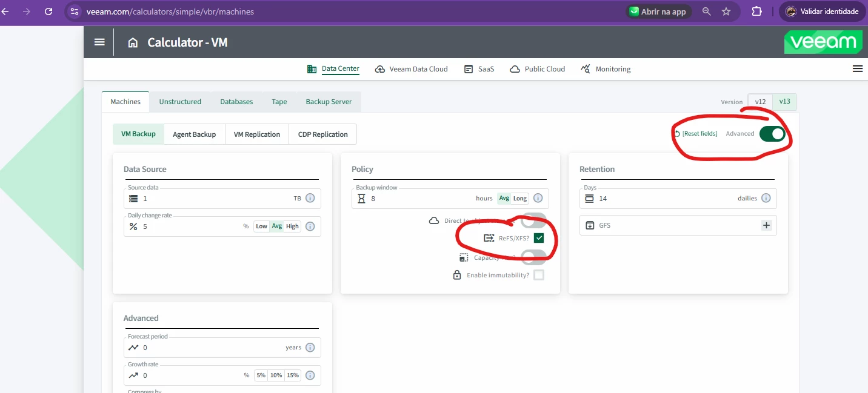Click the hourglass icon in Backup window
This screenshot has height=393, width=868.
pos(361,199)
